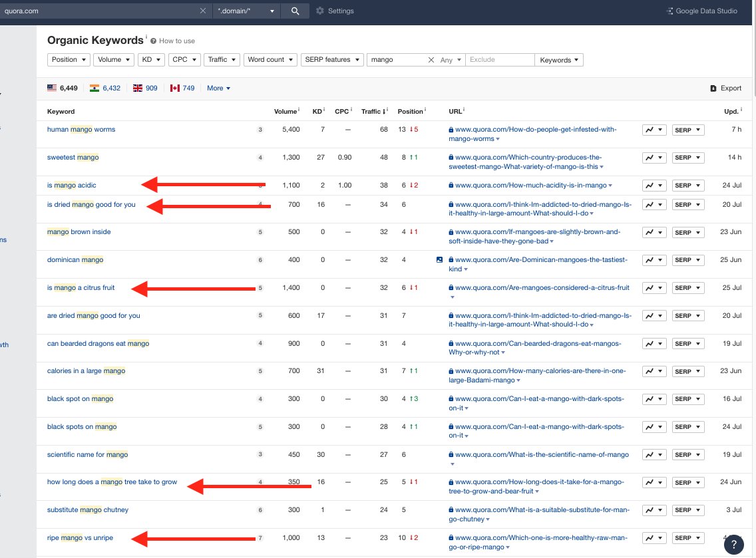Open trend chart for substitute mango chutney
756x558 pixels.
pos(654,510)
